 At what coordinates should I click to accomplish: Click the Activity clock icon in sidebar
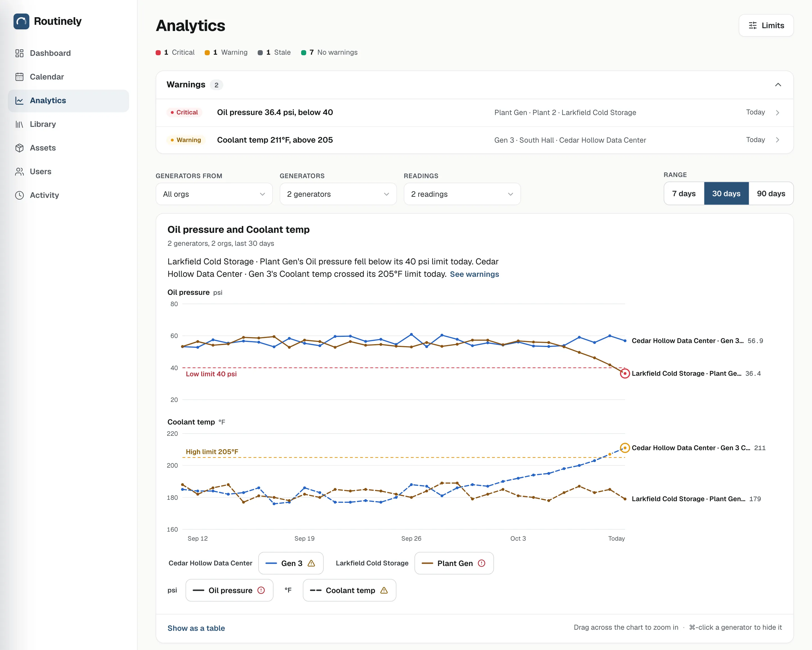tap(19, 195)
